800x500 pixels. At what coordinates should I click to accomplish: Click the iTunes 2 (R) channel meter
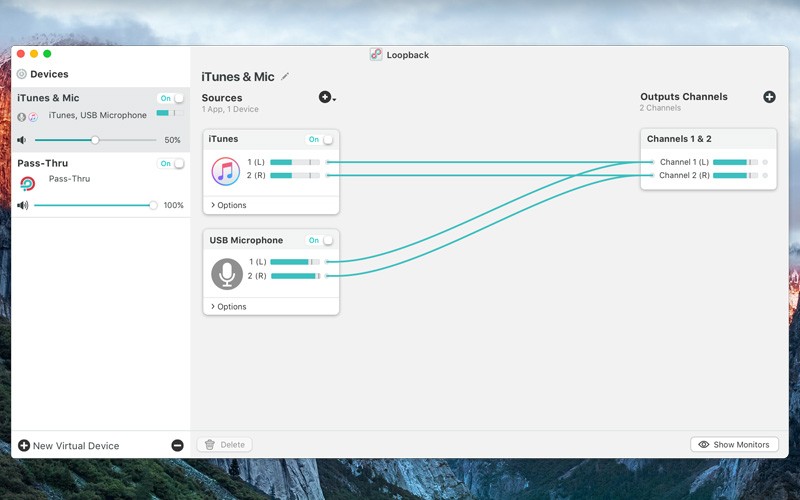(x=295, y=176)
